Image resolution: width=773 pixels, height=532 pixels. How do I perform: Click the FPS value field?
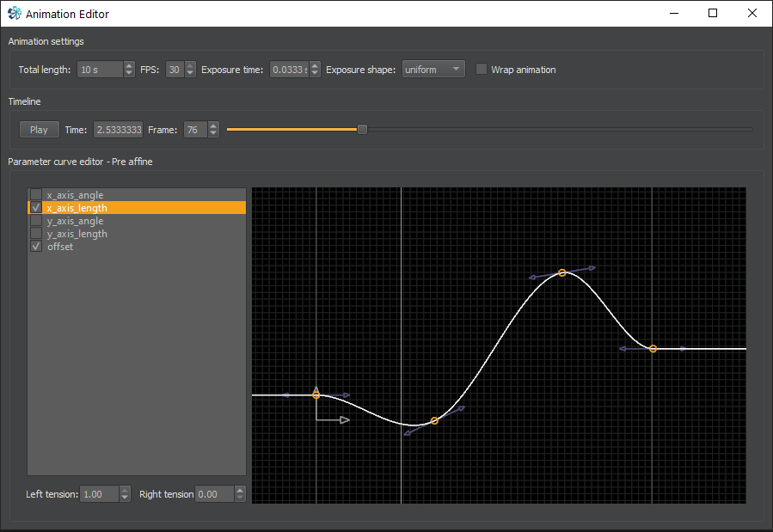[175, 70]
